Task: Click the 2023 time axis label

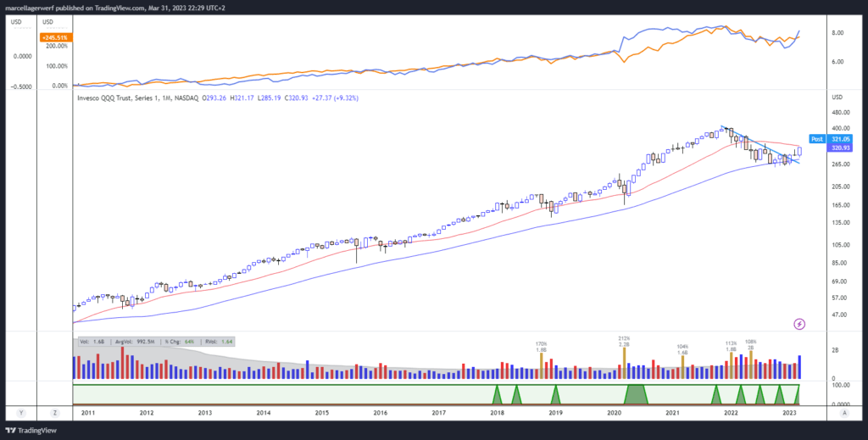Action: 790,413
